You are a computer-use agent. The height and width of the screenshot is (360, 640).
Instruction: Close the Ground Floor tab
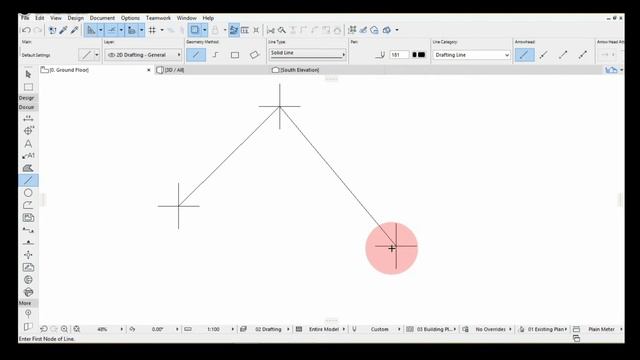pos(149,70)
